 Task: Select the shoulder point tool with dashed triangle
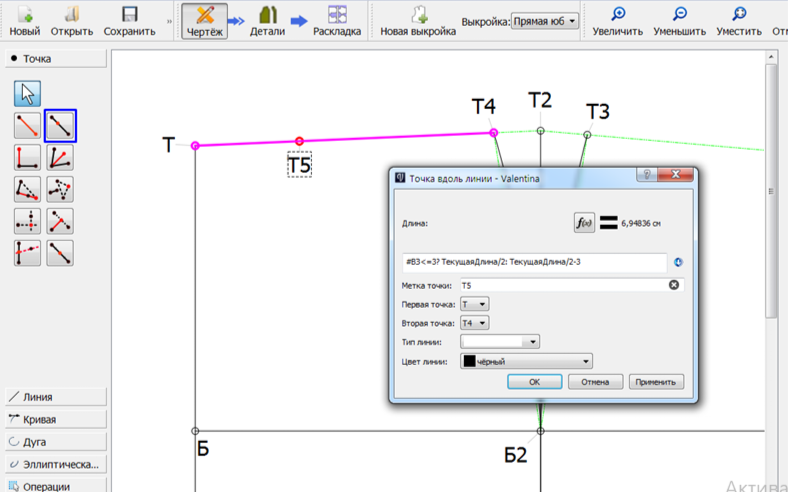point(27,189)
